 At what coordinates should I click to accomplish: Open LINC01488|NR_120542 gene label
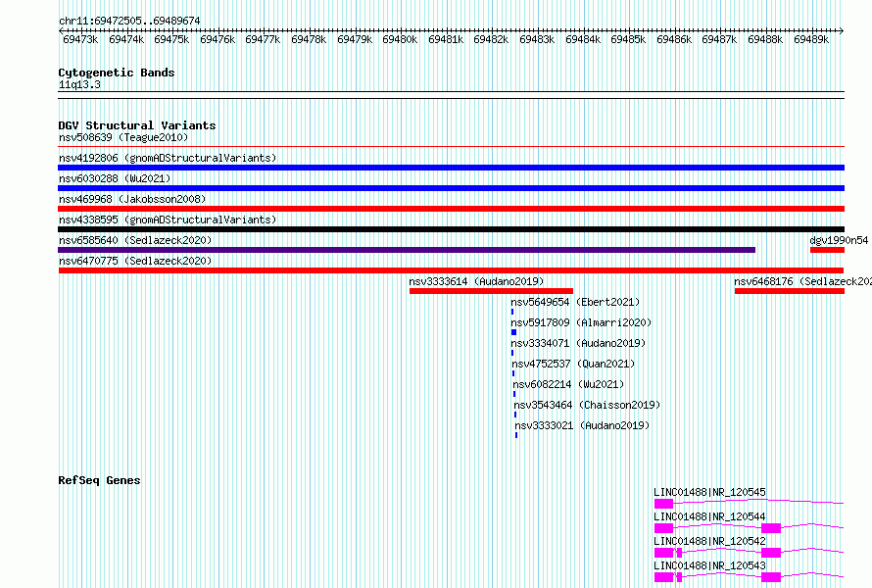[x=709, y=541]
